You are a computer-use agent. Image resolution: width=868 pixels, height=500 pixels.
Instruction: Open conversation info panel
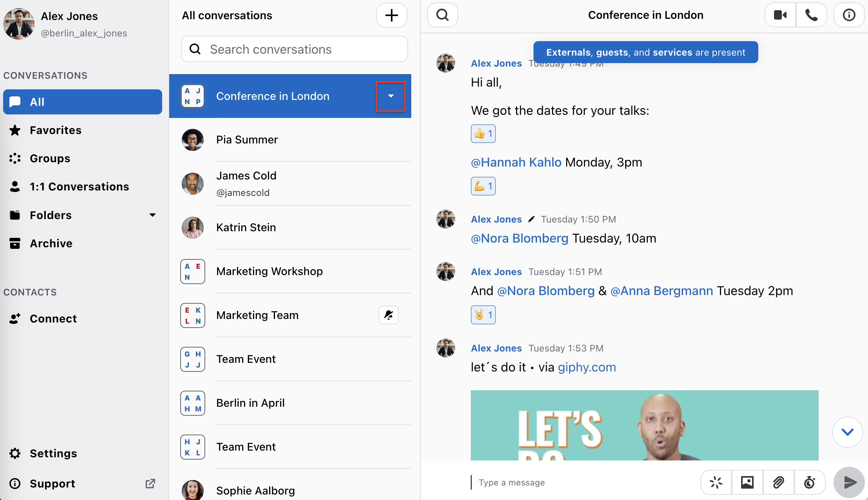coord(849,15)
